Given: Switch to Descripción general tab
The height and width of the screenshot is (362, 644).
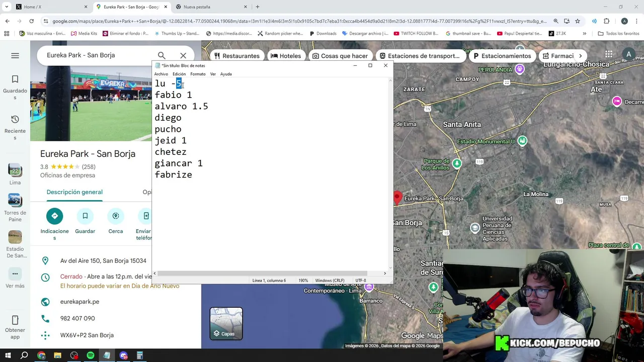Looking at the screenshot, I should pos(74,192).
